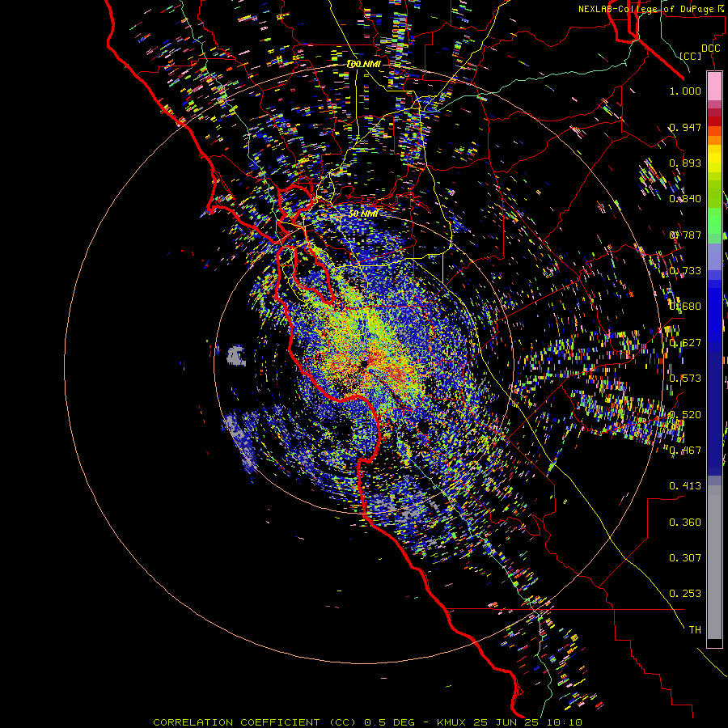Click the 0.787 legend value

coord(685,235)
